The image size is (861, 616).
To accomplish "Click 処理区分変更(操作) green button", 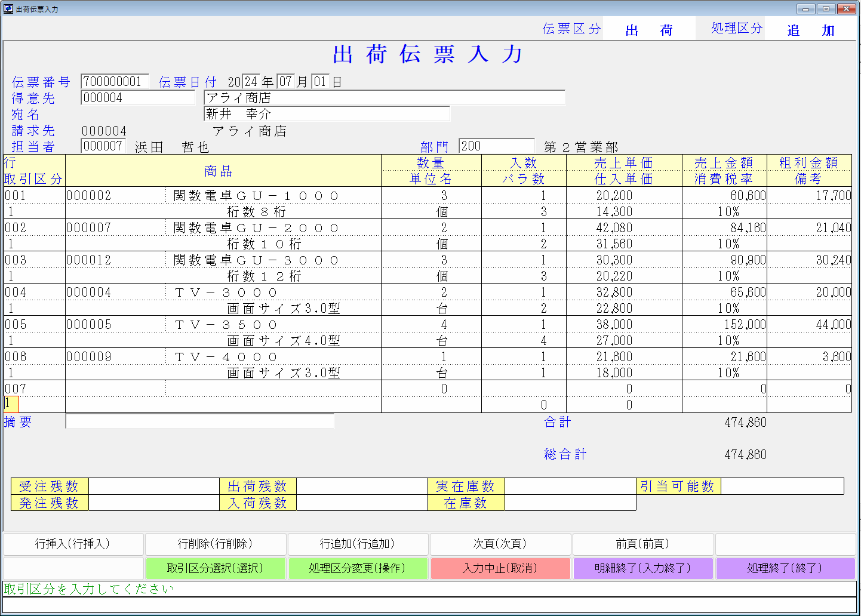I will [x=358, y=568].
